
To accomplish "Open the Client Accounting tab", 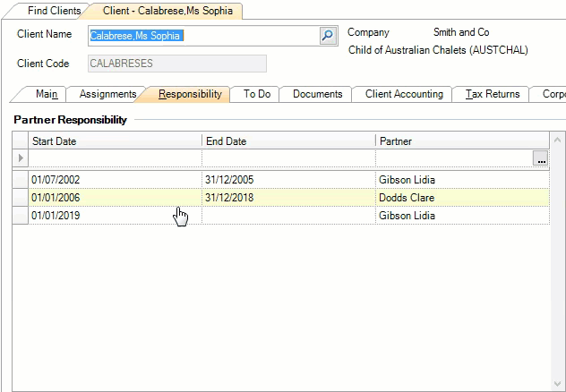I will (404, 94).
